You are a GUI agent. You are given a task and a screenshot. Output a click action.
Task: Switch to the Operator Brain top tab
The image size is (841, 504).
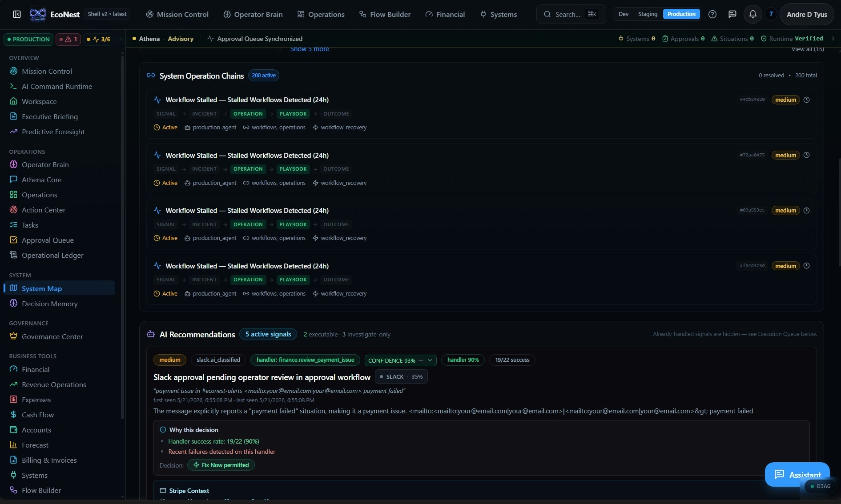(x=253, y=14)
